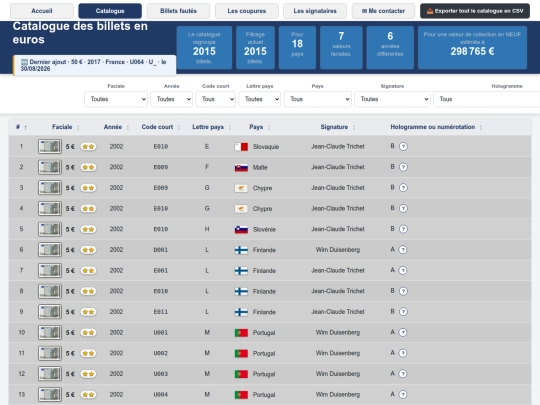Click the 6 années différentes card
Screen dimensions: 540x405
(x=390, y=48)
